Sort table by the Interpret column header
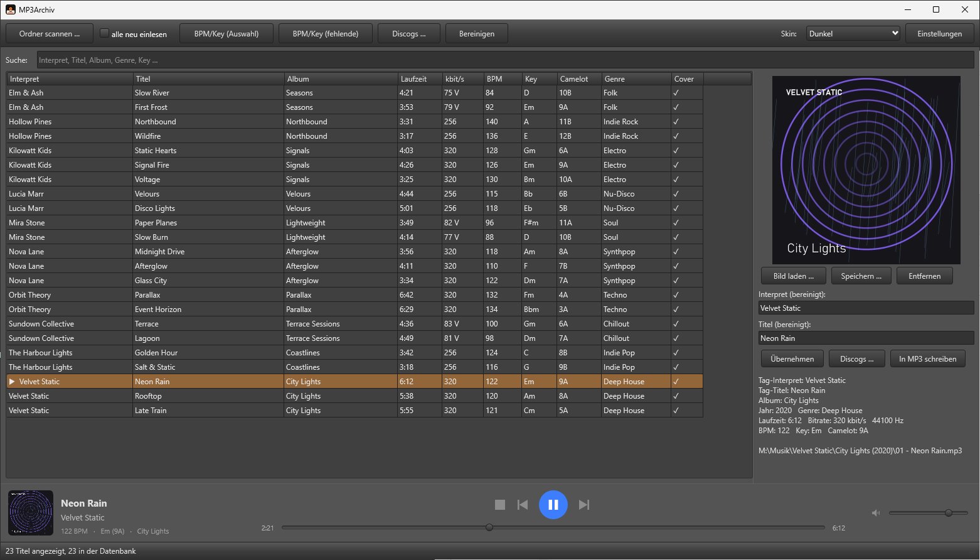Viewport: 980px width, 560px height. [70, 79]
